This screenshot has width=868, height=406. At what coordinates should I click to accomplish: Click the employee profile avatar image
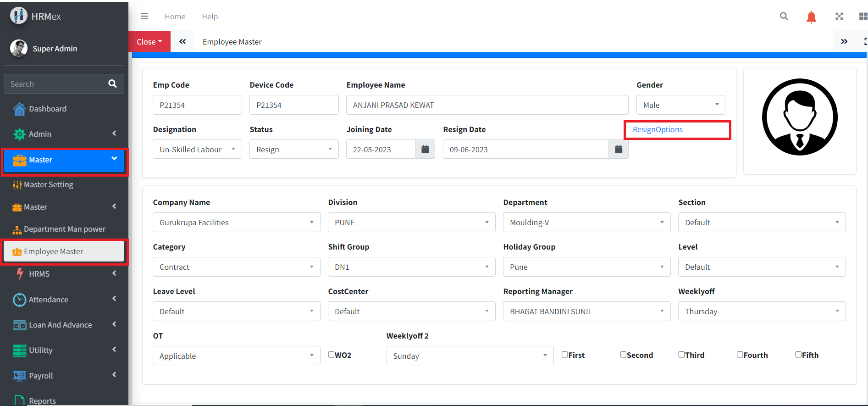click(800, 117)
